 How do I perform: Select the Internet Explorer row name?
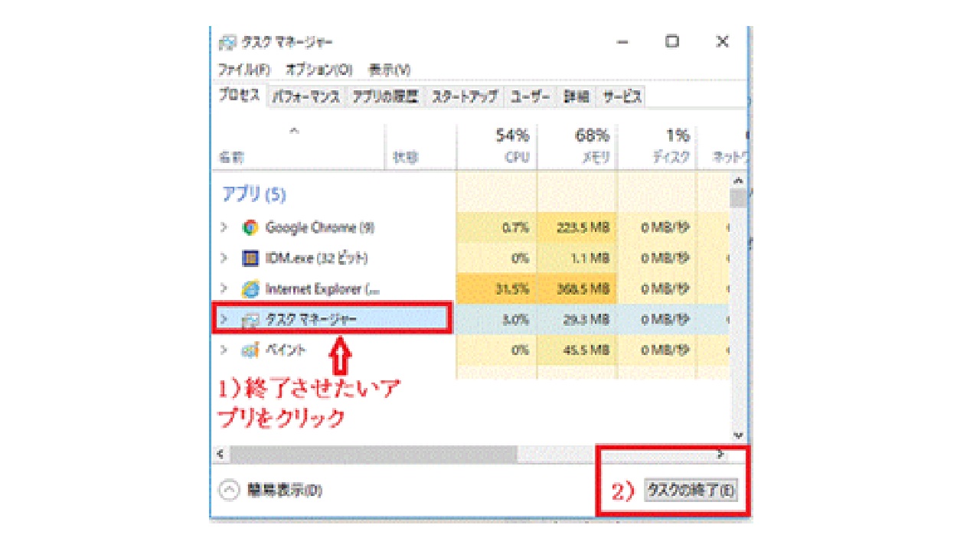coord(322,289)
